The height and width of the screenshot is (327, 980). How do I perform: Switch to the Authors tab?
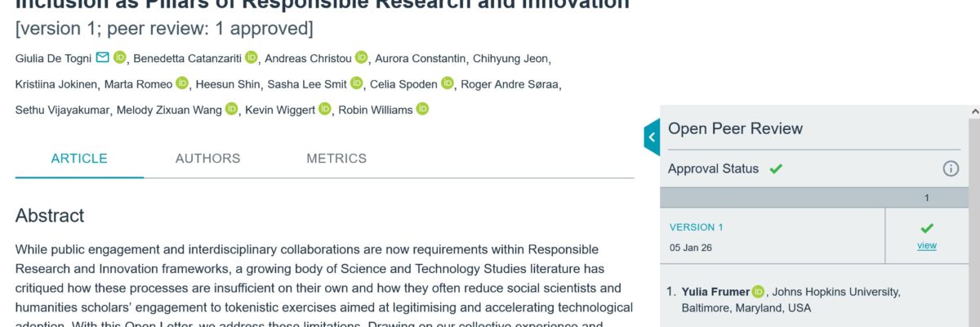[x=207, y=159]
